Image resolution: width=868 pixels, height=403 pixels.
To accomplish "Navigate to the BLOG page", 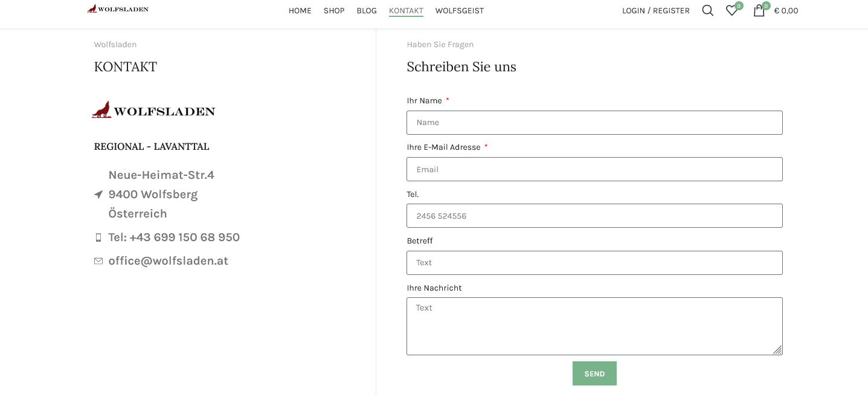I will tap(367, 11).
